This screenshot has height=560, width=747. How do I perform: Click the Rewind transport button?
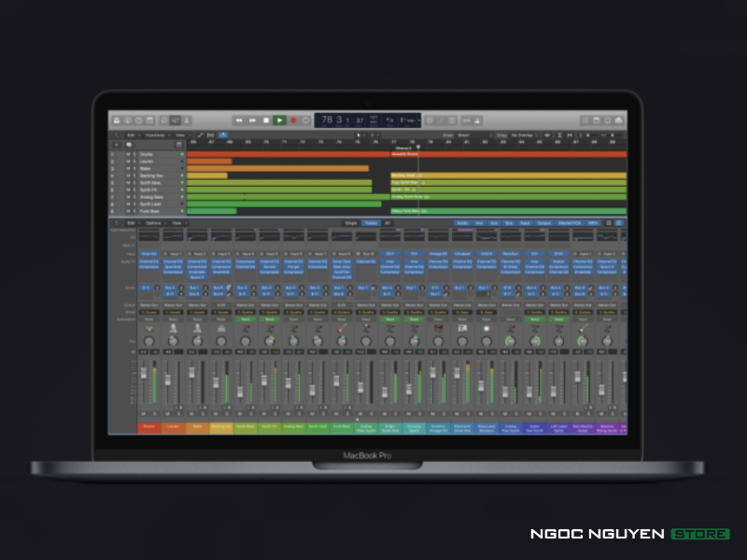pos(239,120)
